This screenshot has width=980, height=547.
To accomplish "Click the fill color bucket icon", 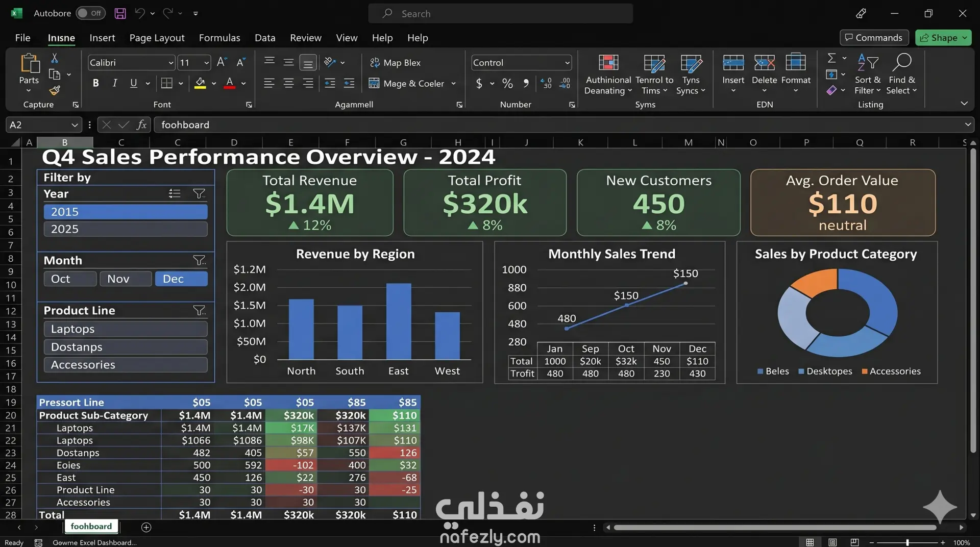I will (x=200, y=83).
